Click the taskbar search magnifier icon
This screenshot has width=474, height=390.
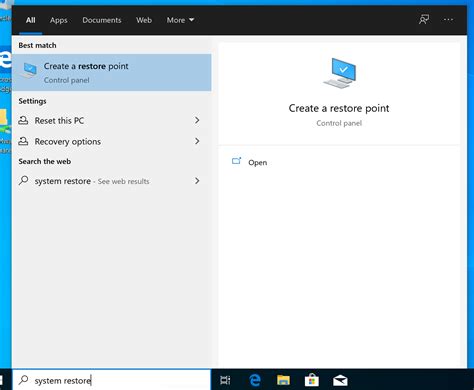(23, 380)
